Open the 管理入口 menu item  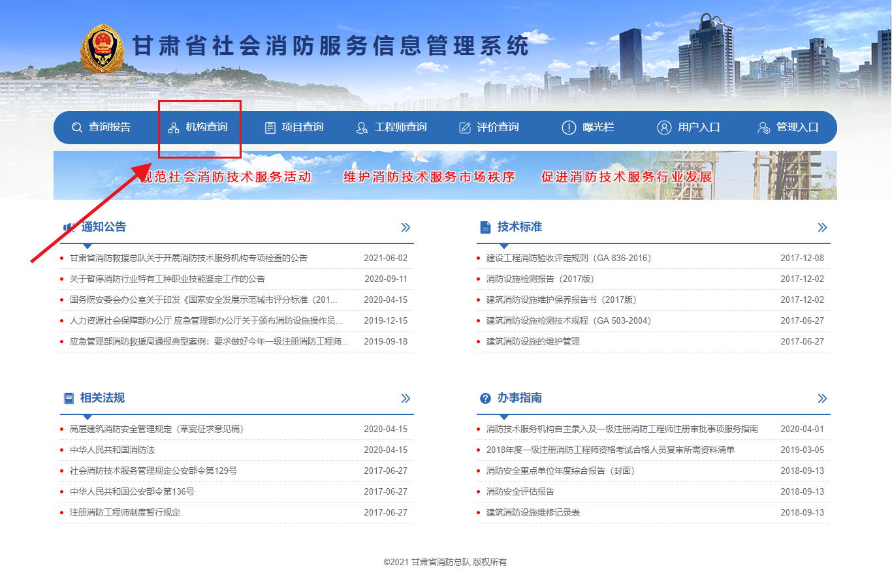(x=797, y=127)
